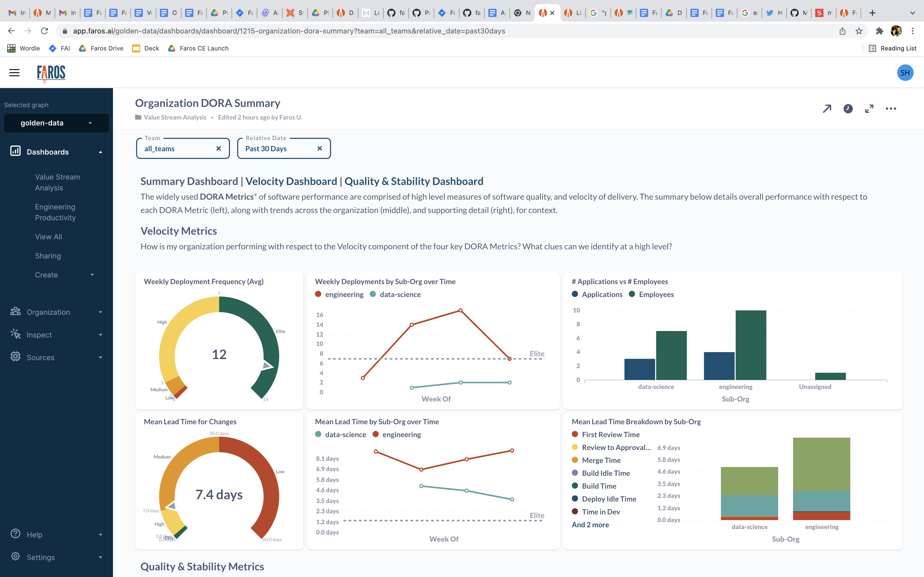Screen dimensions: 924x577
Task: Click the Inspect cursor icon in sidebar
Action: pyautogui.click(x=15, y=335)
